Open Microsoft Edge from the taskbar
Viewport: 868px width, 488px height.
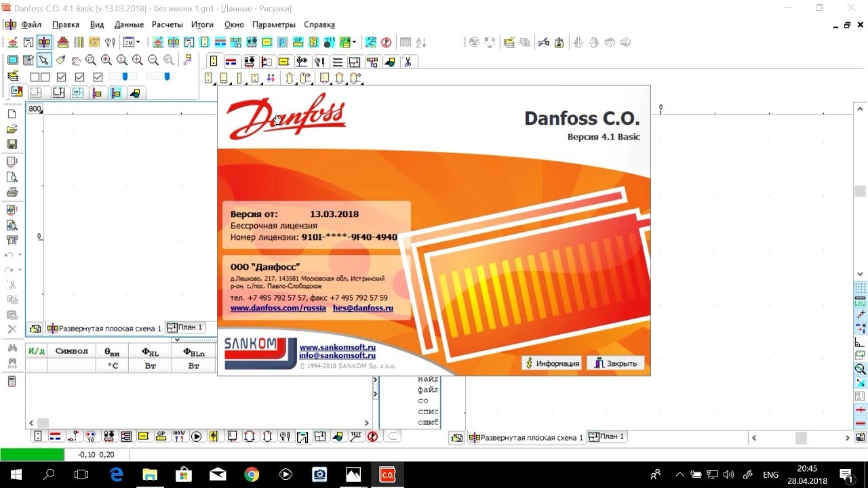point(116,474)
